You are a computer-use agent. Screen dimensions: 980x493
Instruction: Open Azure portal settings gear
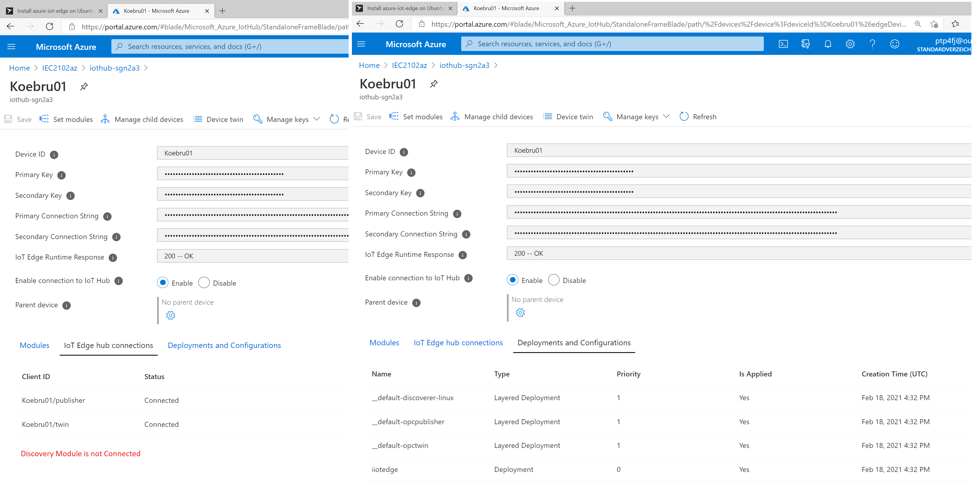850,44
